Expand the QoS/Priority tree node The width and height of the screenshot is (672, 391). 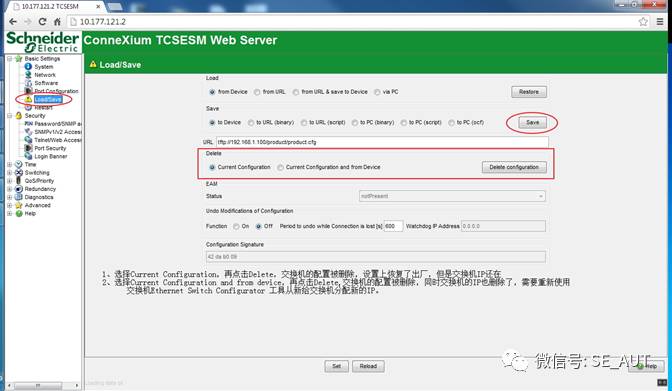[x=9, y=180]
